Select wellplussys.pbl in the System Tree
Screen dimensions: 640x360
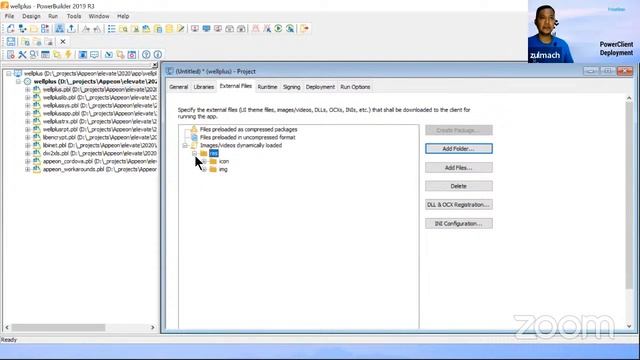100,105
